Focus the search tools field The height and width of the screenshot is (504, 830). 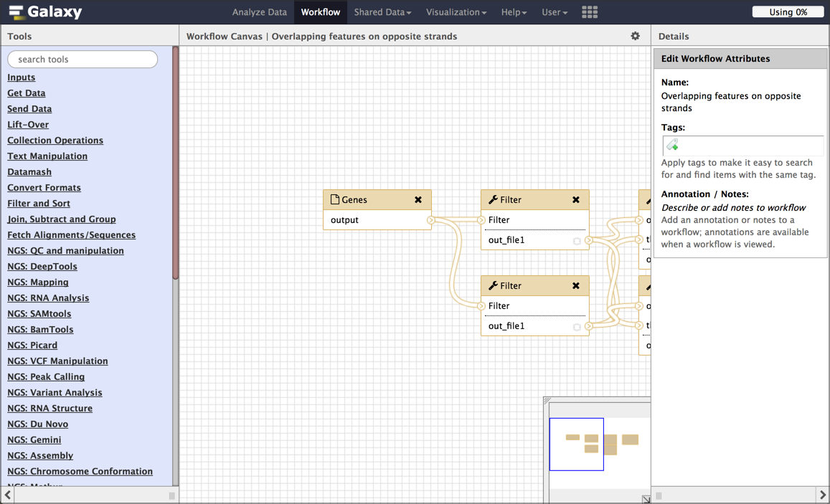82,60
